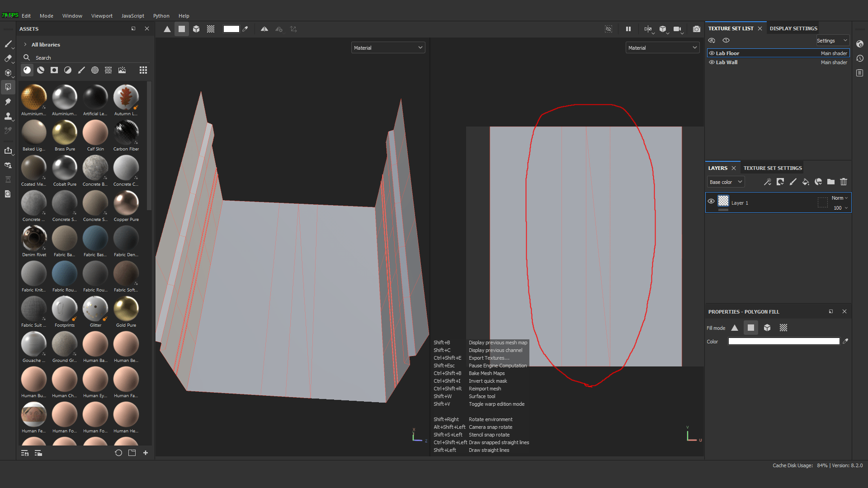Choose Export Textures from the shortcut list

click(x=489, y=358)
